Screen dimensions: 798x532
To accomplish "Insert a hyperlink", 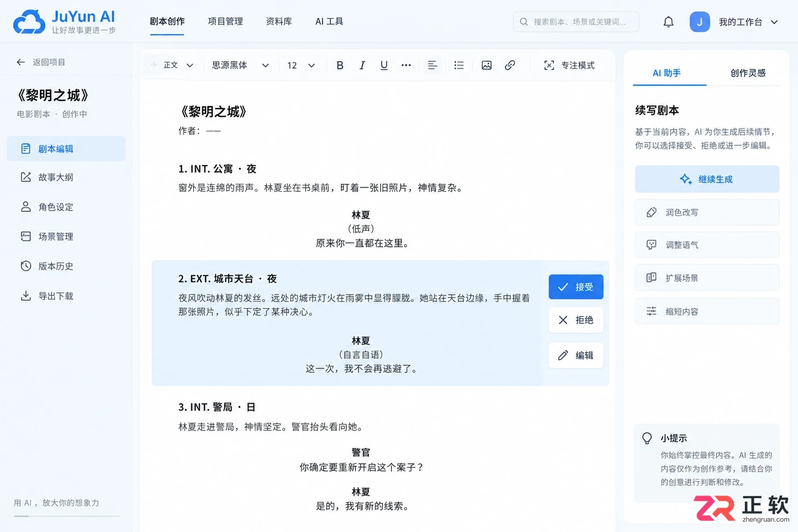I will 510,65.
